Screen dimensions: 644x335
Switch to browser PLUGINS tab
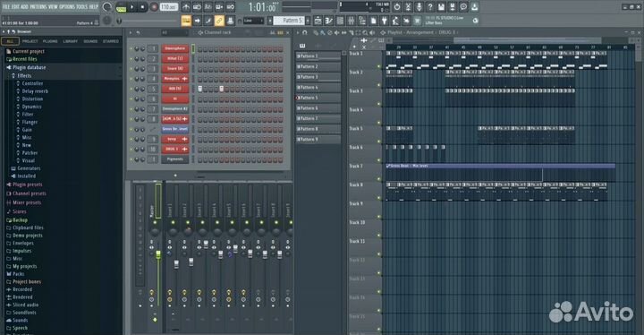point(50,41)
